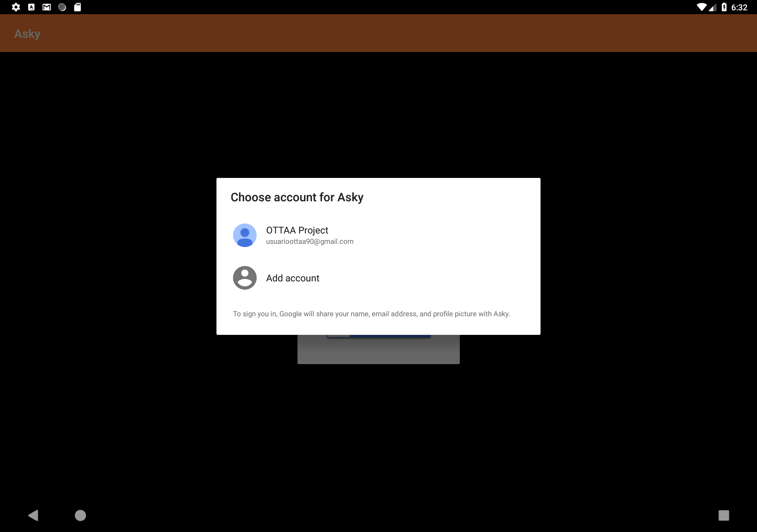Tap the Choose account for Asky heading
The image size is (757, 532).
click(x=297, y=197)
